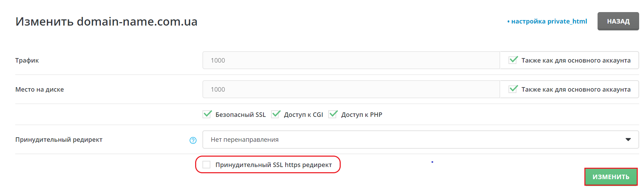Click the 'Принудительный SSL https редирект' label text
Viewport: 644px width, 194px height.
[x=273, y=165]
